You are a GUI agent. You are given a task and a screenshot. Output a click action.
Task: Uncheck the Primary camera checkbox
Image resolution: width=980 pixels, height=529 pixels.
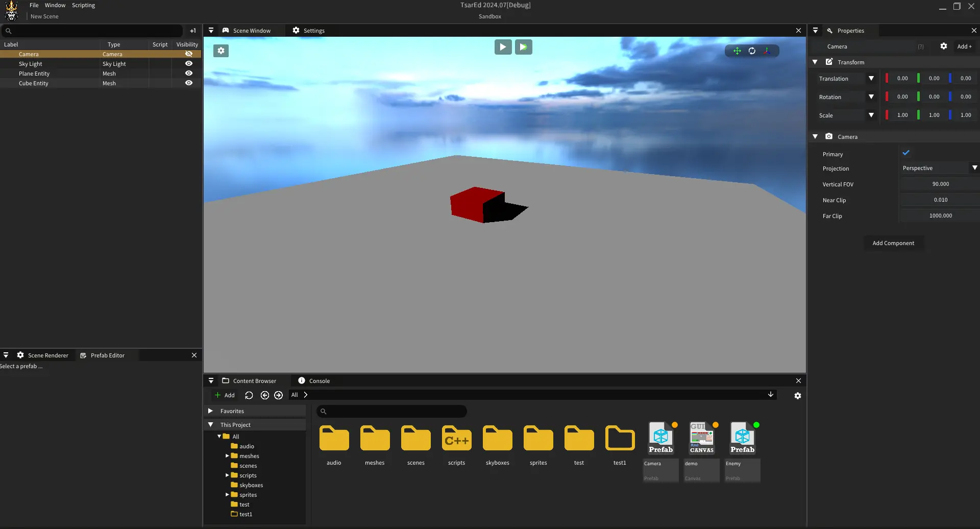(x=906, y=153)
